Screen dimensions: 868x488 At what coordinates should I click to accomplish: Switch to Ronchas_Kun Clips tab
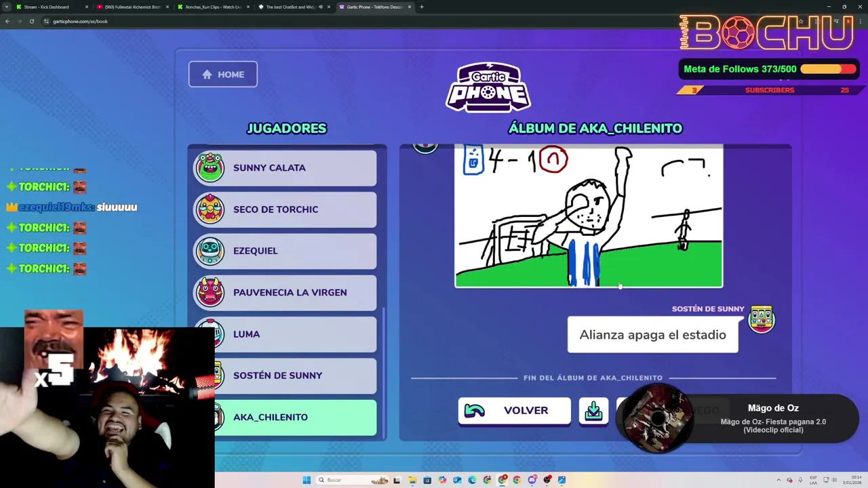(214, 7)
